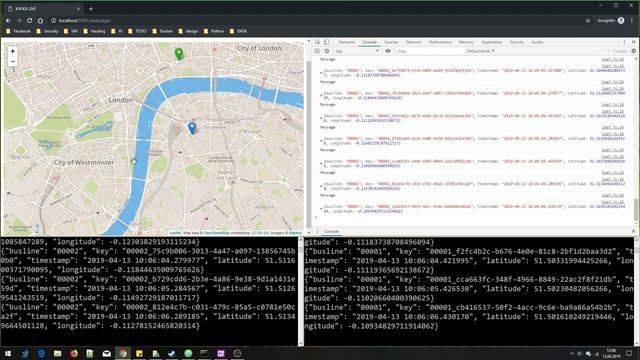Open a new browser tab

tap(91, 9)
